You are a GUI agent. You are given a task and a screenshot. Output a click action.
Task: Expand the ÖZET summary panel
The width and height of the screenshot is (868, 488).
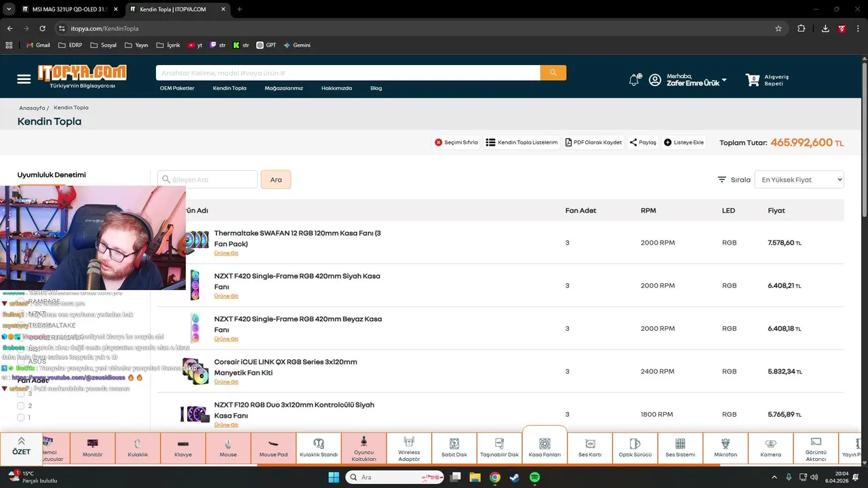(x=21, y=445)
